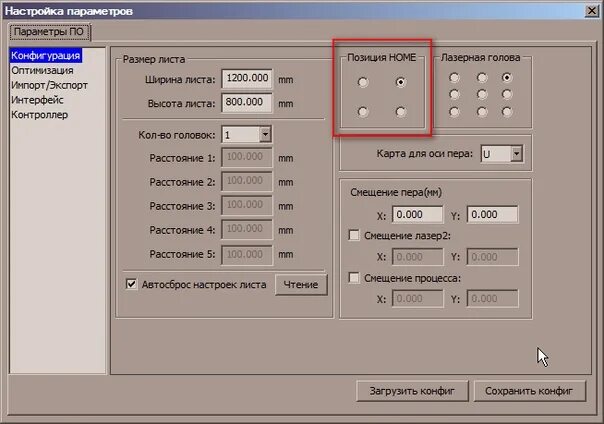
Task: Toggle Автосброс настроек листа checkbox
Action: tap(131, 284)
